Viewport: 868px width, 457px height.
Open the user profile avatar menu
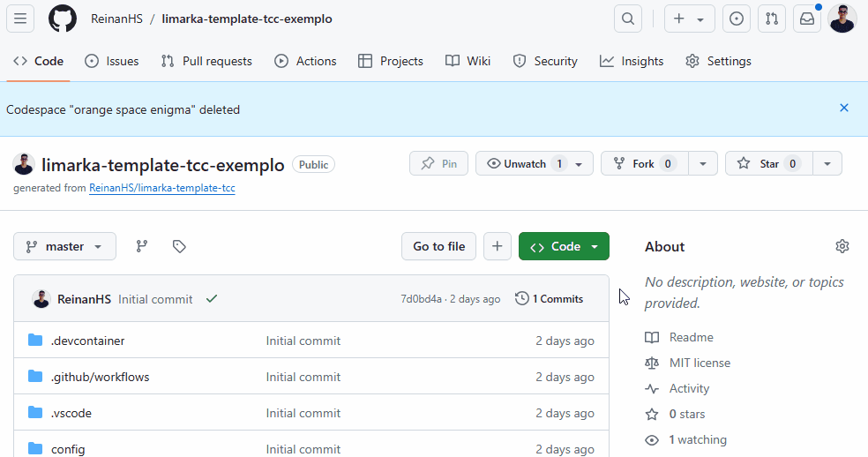842,19
